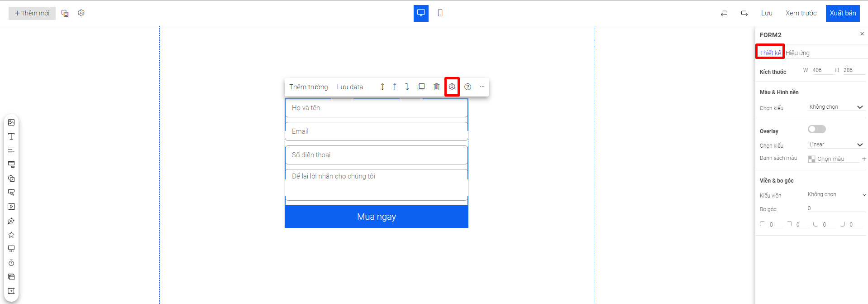This screenshot has height=304, width=868.
Task: Toggle the Overlay switch
Action: click(x=817, y=129)
